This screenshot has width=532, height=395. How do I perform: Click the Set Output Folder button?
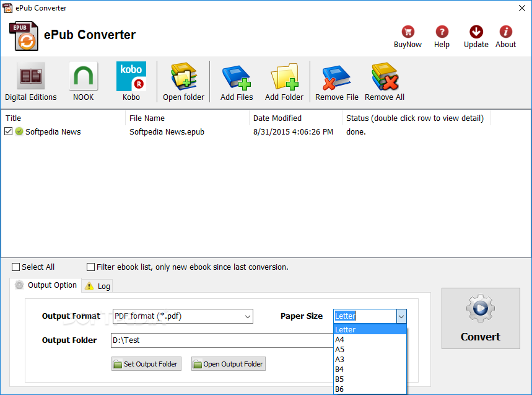point(146,364)
